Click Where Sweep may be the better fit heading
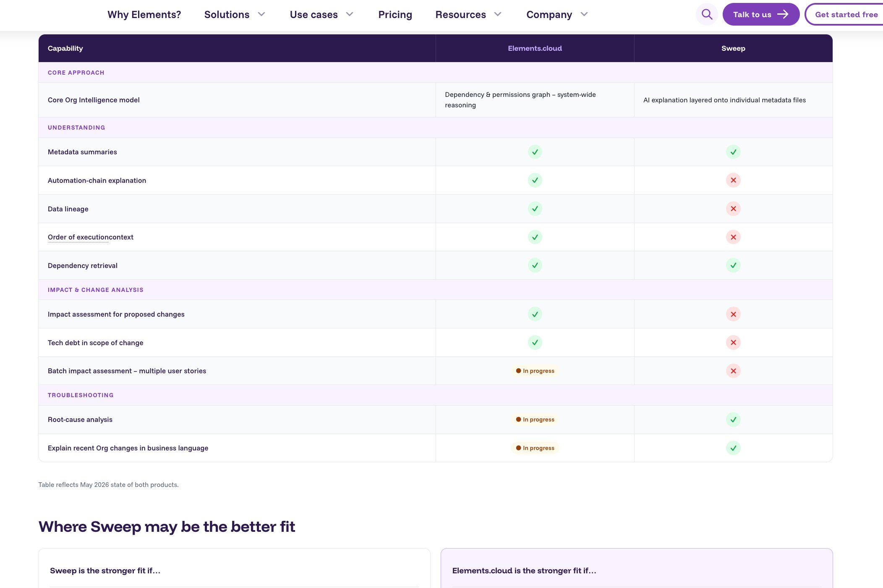The height and width of the screenshot is (588, 883). pos(167,527)
